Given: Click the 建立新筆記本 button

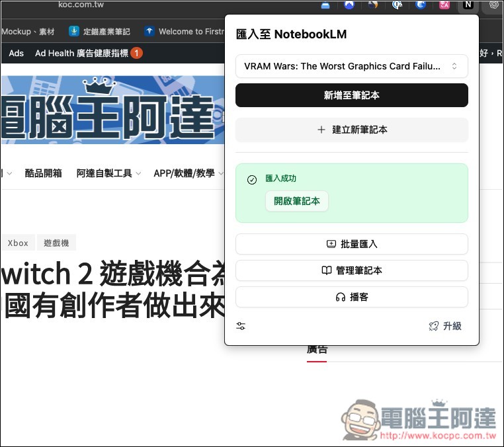Looking at the screenshot, I should click(x=352, y=130).
